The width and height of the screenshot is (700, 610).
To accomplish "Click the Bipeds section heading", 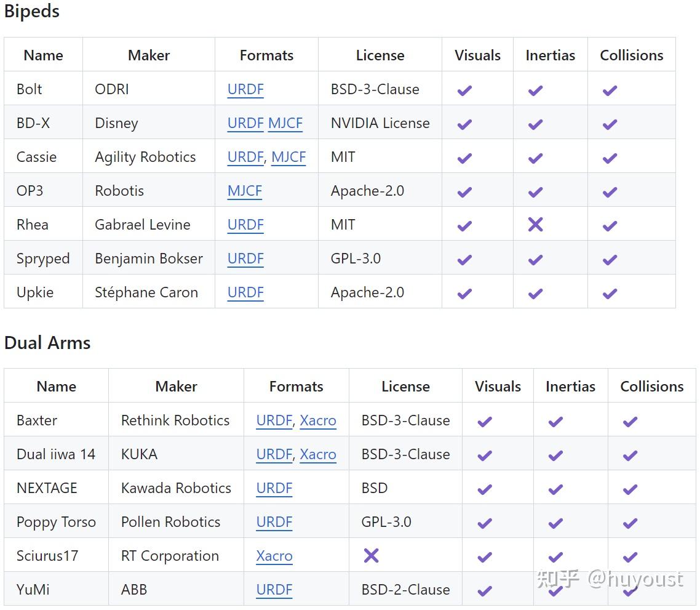I will coord(32,12).
